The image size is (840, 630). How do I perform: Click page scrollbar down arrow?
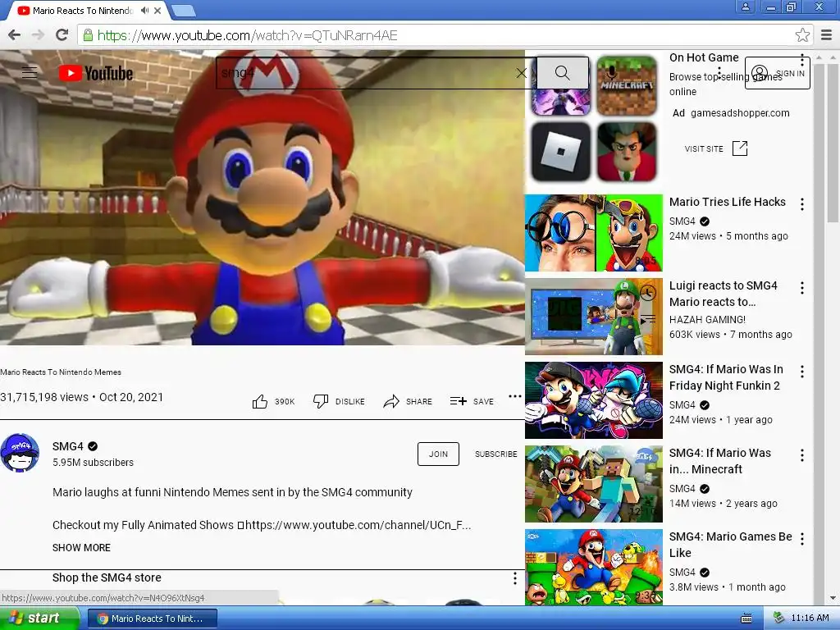click(833, 598)
